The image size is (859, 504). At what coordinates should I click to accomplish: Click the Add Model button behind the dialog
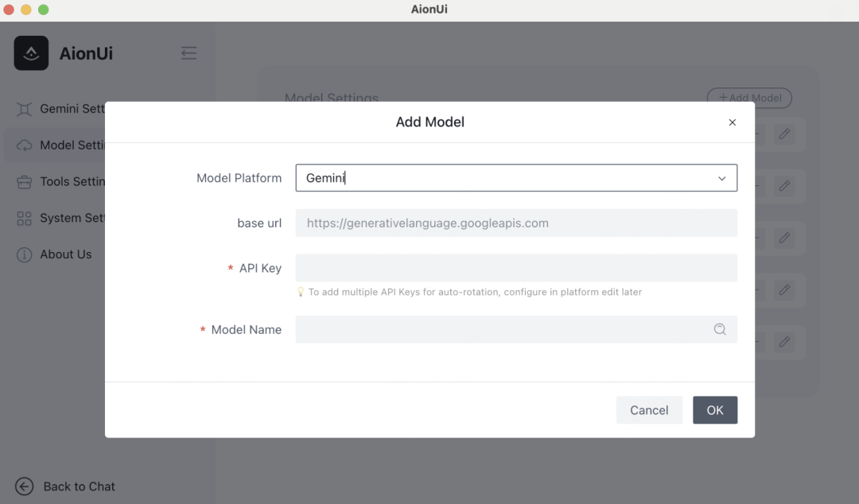point(749,98)
